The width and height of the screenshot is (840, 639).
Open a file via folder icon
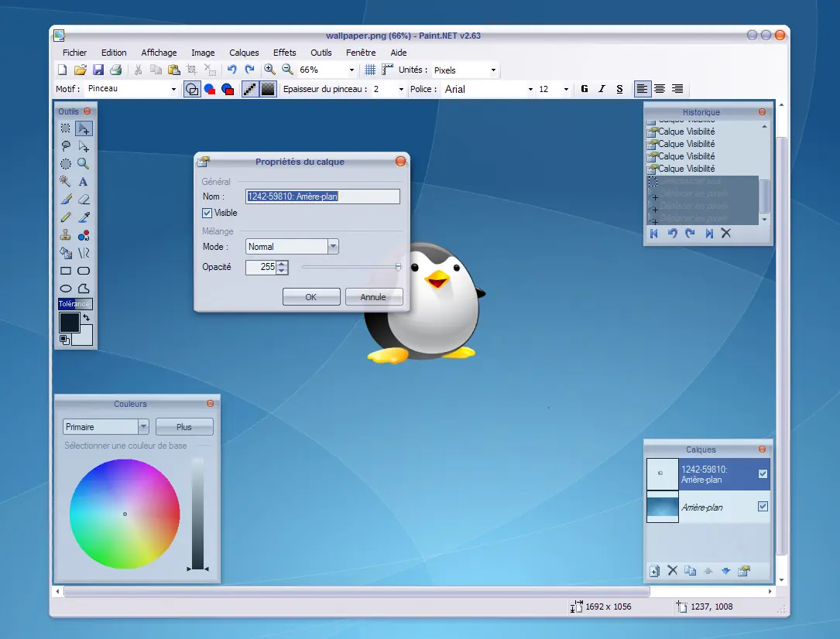point(81,70)
